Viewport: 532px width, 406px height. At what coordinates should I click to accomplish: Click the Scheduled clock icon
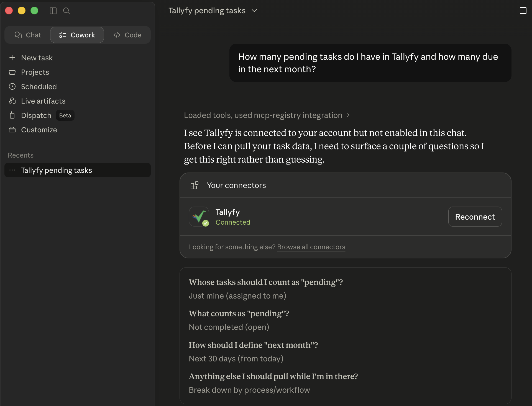[12, 86]
